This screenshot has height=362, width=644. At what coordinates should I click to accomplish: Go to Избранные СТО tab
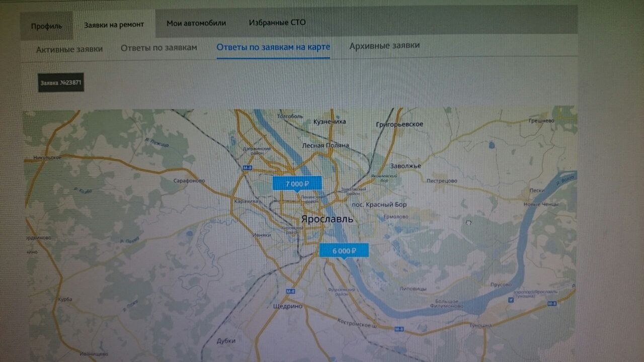277,23
